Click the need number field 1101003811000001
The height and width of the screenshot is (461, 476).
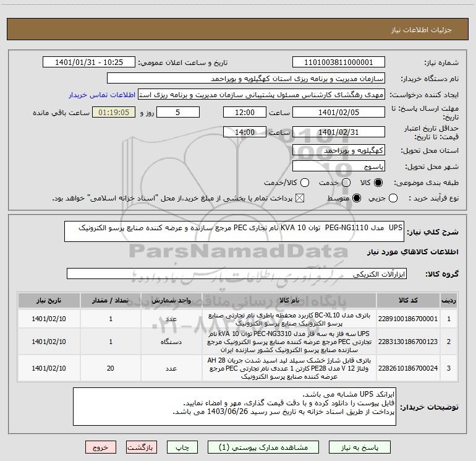tap(339, 62)
